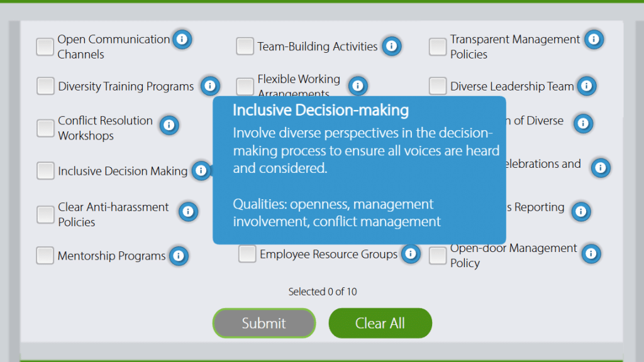View Transparent Management Policies info icon

pyautogui.click(x=593, y=39)
